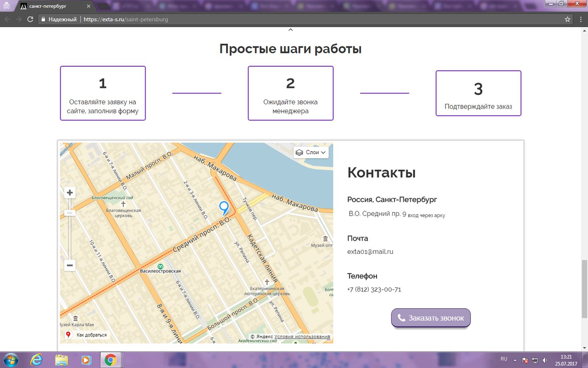This screenshot has height=368, width=588.
Task: Click the Благовещенская церковь cross icon
Action: click(123, 203)
